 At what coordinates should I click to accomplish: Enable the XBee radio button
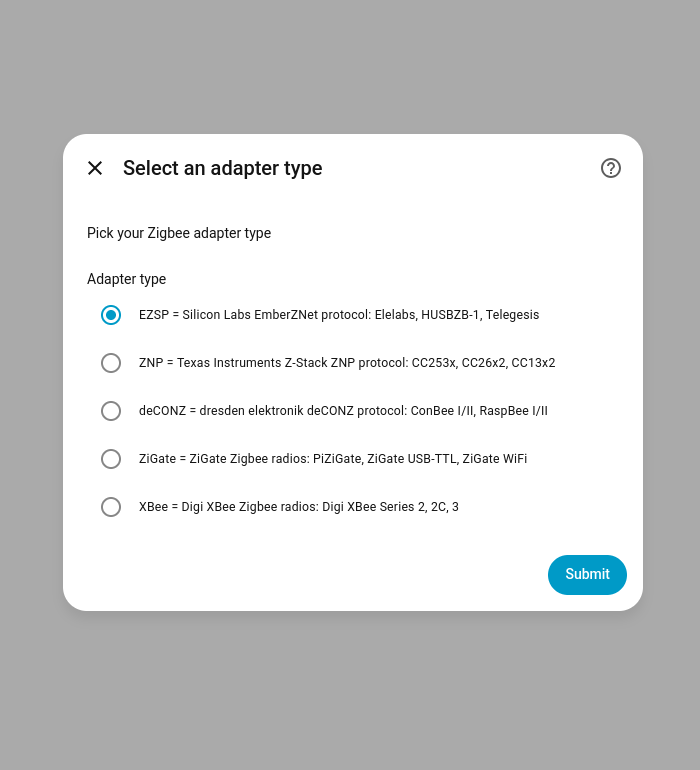(111, 507)
